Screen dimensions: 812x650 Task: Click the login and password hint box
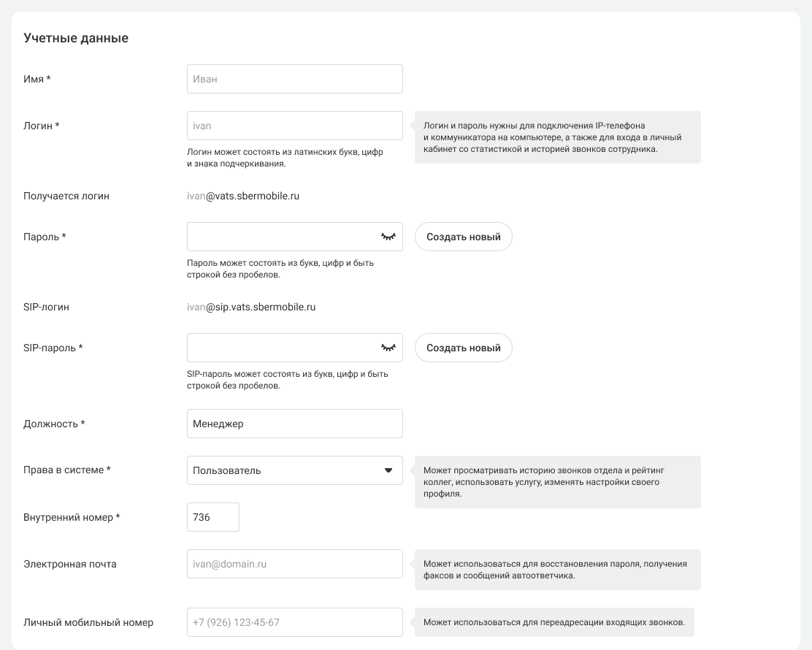[557, 137]
